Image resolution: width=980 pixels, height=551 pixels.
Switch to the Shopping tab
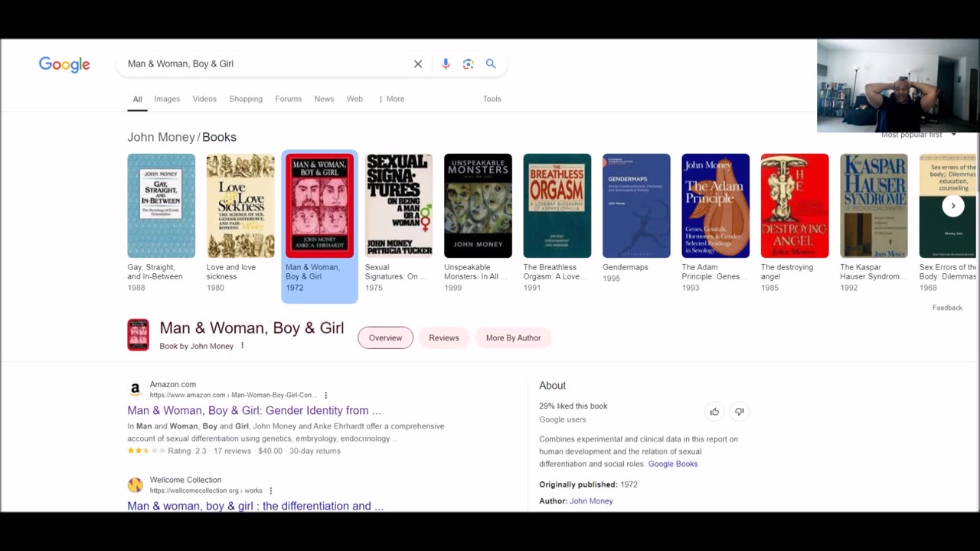[x=246, y=99]
